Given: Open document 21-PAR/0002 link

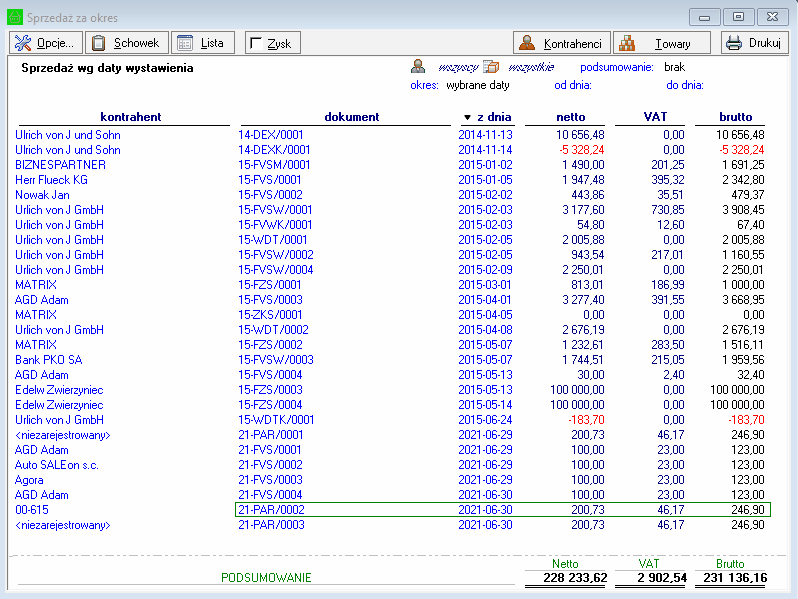Looking at the screenshot, I should click(270, 510).
